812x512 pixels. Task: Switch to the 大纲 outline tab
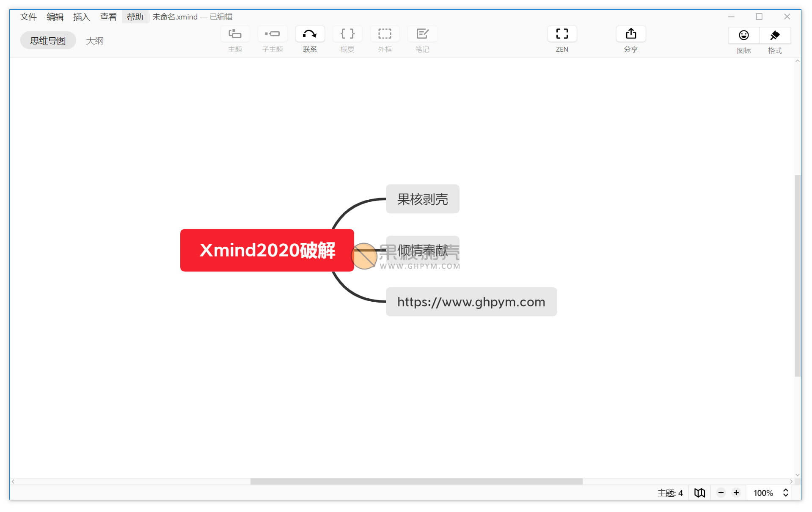coord(95,41)
